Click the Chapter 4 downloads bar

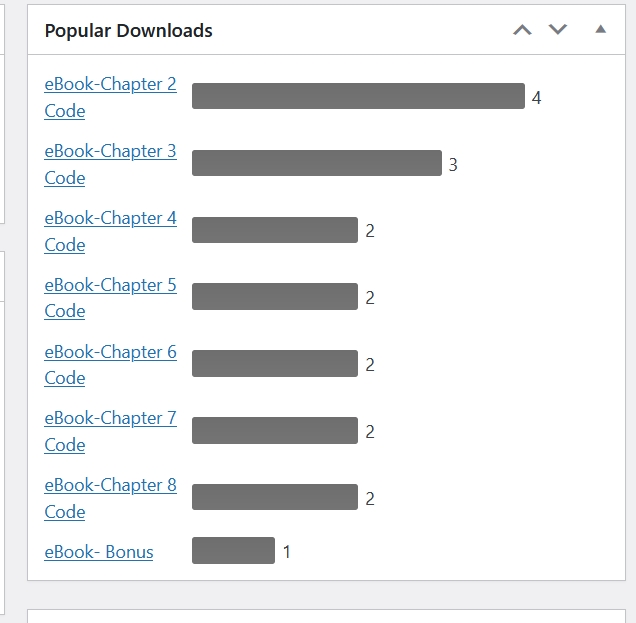pos(274,230)
